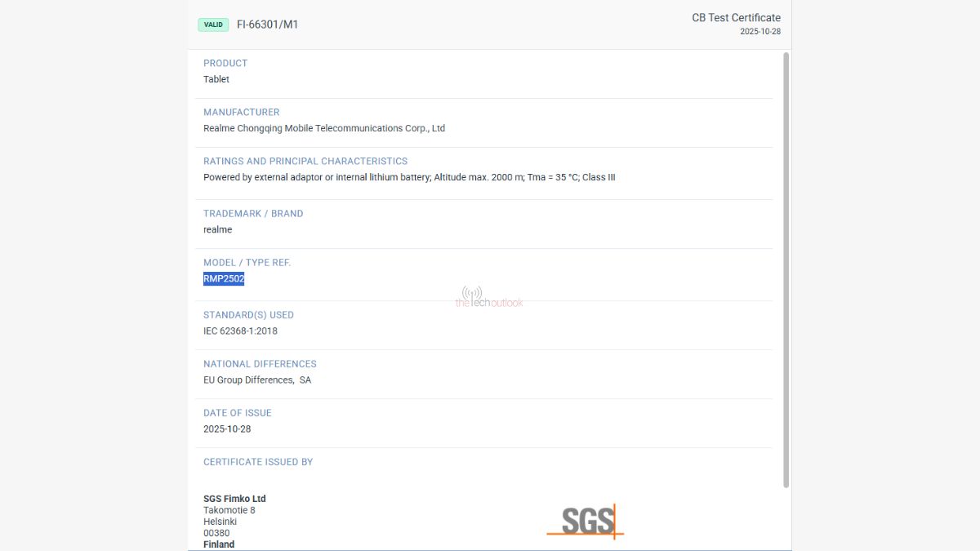Screen dimensions: 980x551
Task: Click the realme trademark value
Action: tap(218, 229)
